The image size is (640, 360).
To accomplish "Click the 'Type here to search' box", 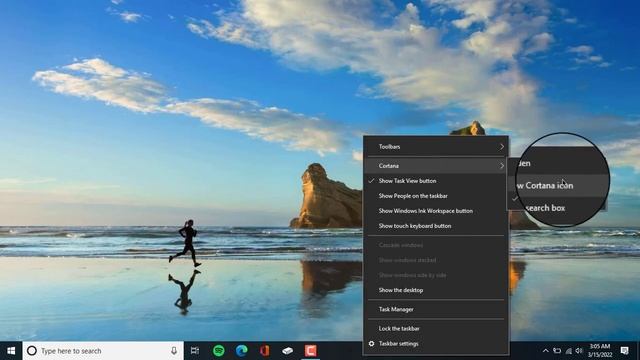I will coord(102,351).
